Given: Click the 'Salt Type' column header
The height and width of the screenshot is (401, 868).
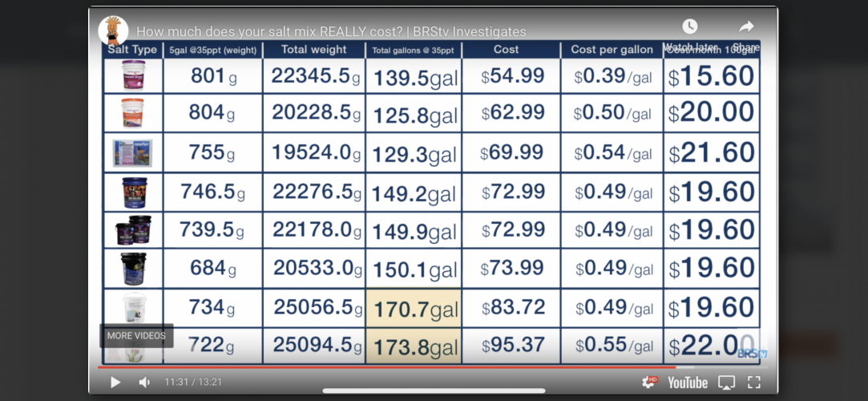Looking at the screenshot, I should (133, 49).
